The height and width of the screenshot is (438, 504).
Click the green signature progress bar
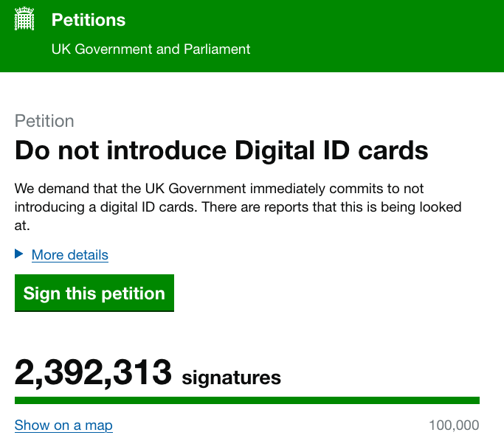coord(247,400)
